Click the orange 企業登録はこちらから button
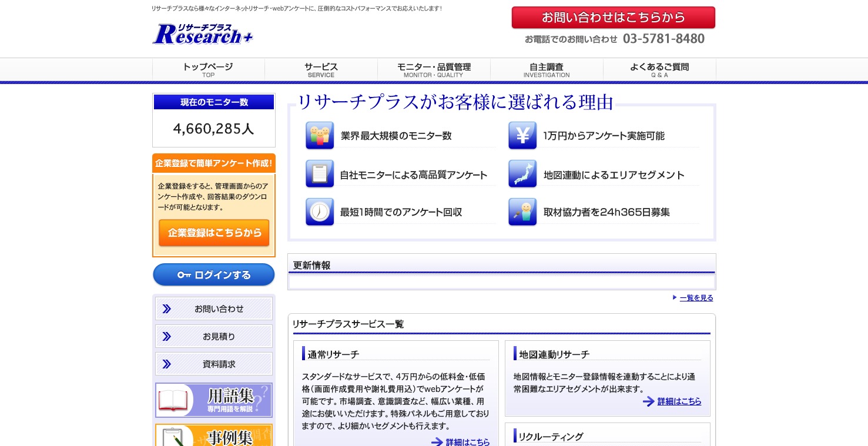The height and width of the screenshot is (446, 868). [x=214, y=233]
